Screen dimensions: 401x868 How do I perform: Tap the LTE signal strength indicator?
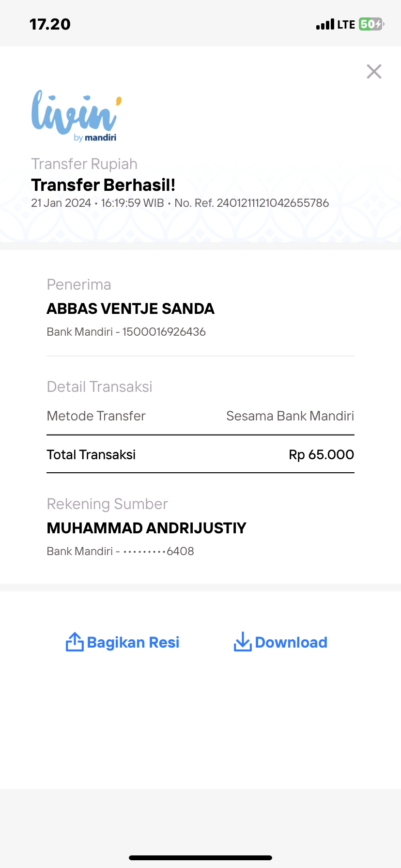coord(335,24)
